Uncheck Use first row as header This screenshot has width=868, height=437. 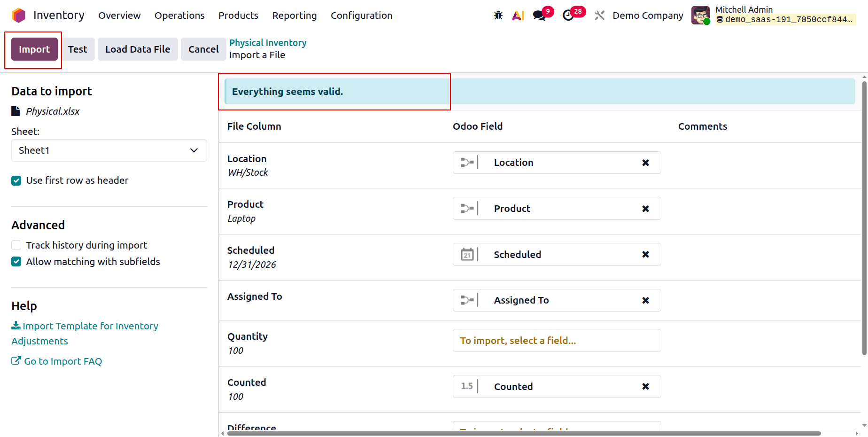coord(16,180)
